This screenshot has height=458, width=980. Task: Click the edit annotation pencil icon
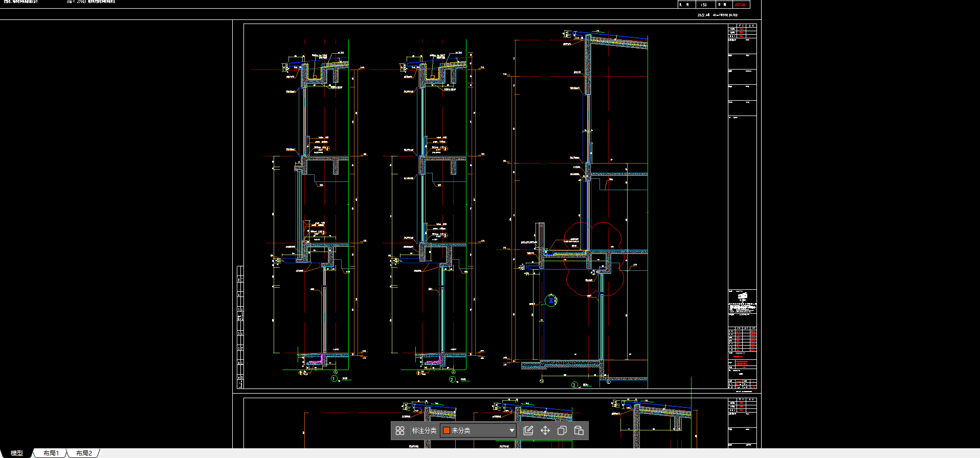(528, 430)
